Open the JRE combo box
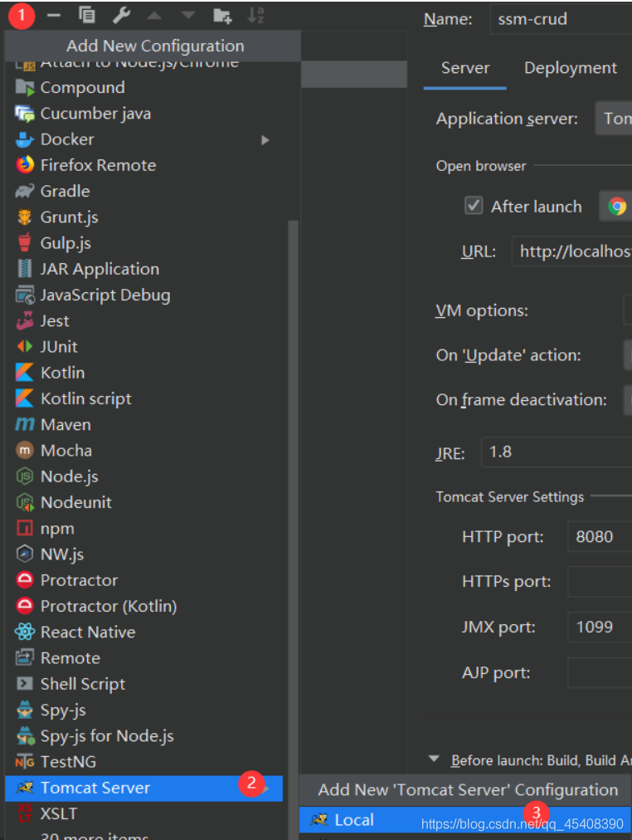Screen dimensions: 632x840 click(x=557, y=452)
